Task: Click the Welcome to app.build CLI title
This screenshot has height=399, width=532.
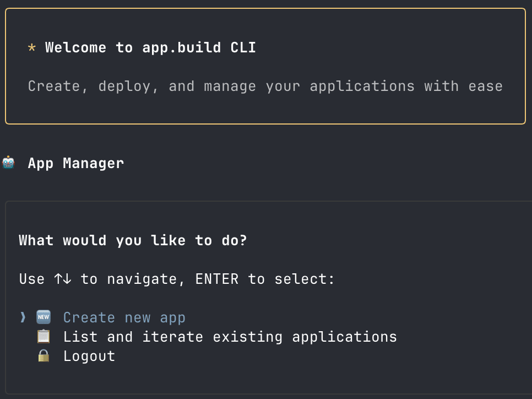Action: click(151, 47)
